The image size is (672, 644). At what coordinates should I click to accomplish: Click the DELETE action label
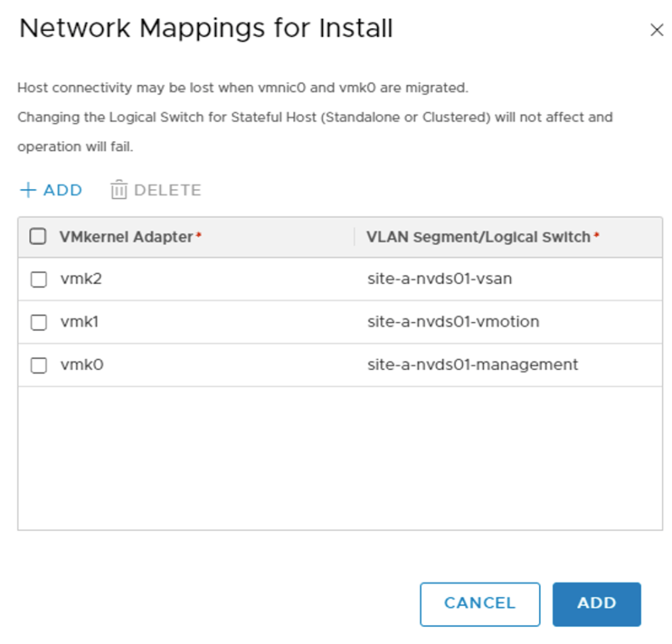(166, 190)
